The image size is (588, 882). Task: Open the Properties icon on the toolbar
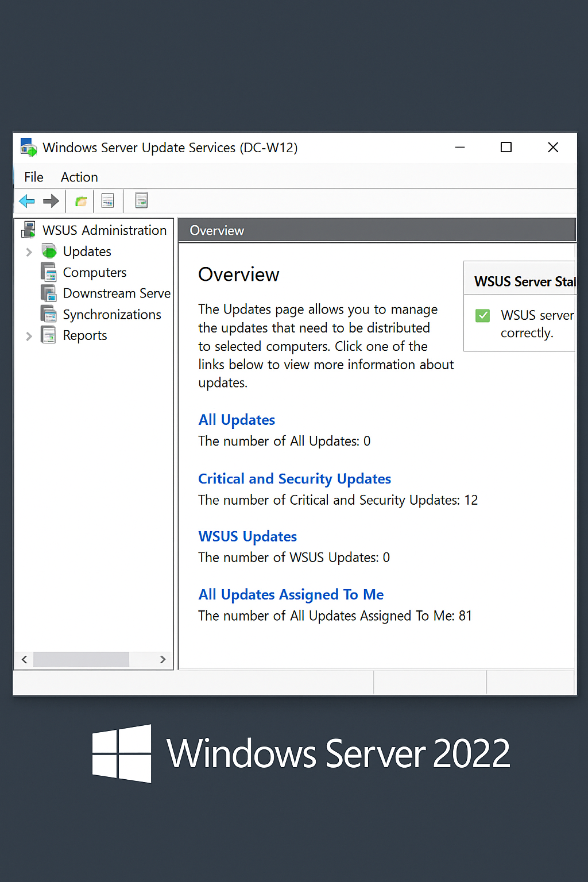pyautogui.click(x=108, y=201)
